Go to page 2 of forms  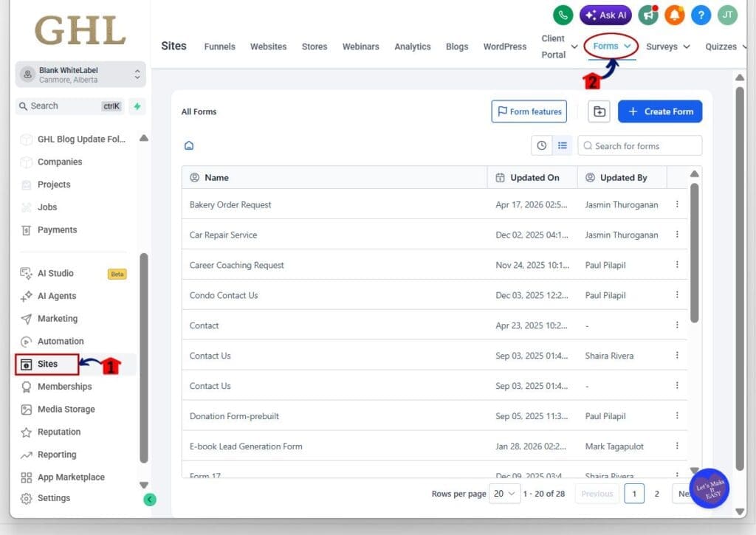(656, 494)
